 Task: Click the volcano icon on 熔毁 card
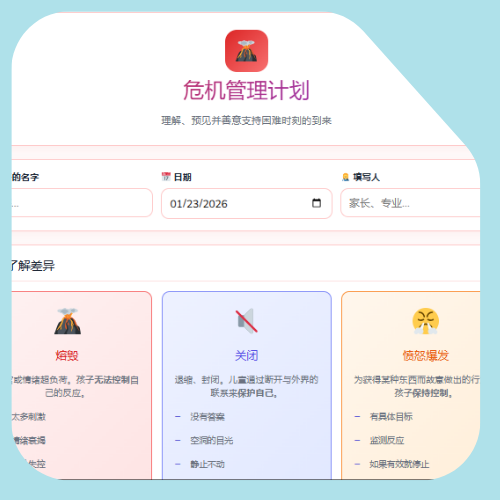68,321
